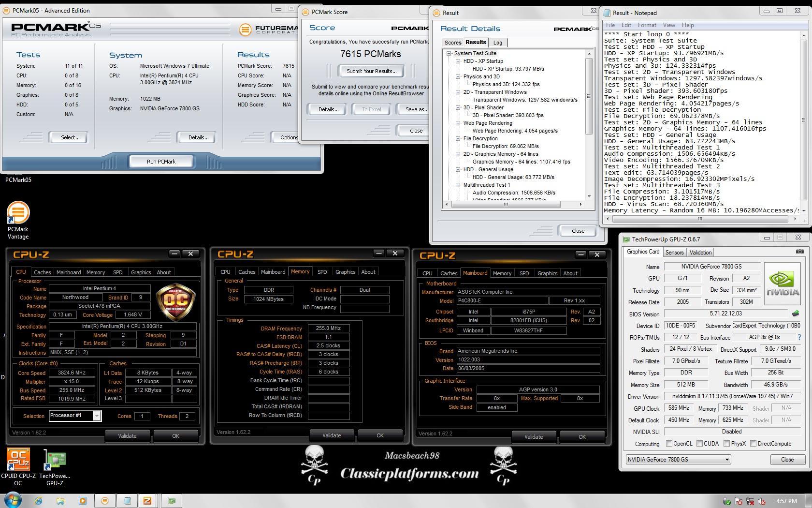Image resolution: width=812 pixels, height=508 pixels.
Task: Open the Notepad Format menu
Action: (x=647, y=25)
